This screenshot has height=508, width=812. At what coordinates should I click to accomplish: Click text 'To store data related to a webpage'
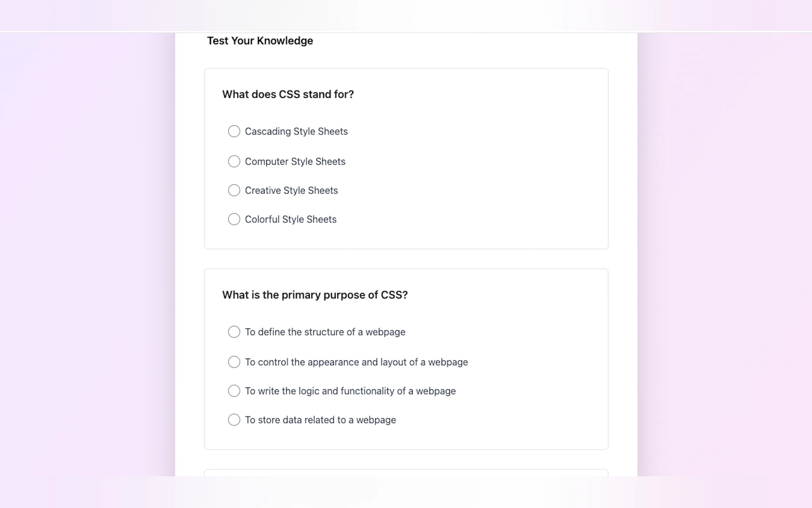pos(320,420)
